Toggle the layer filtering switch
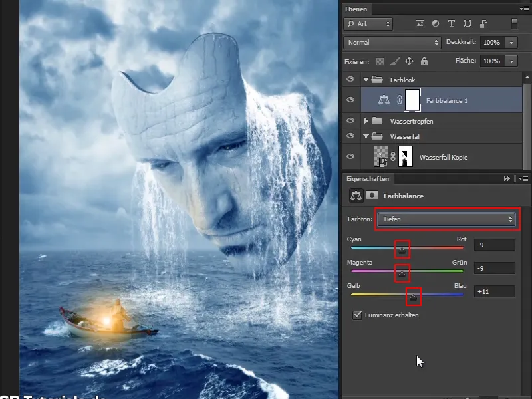532x399 pixels. click(514, 23)
